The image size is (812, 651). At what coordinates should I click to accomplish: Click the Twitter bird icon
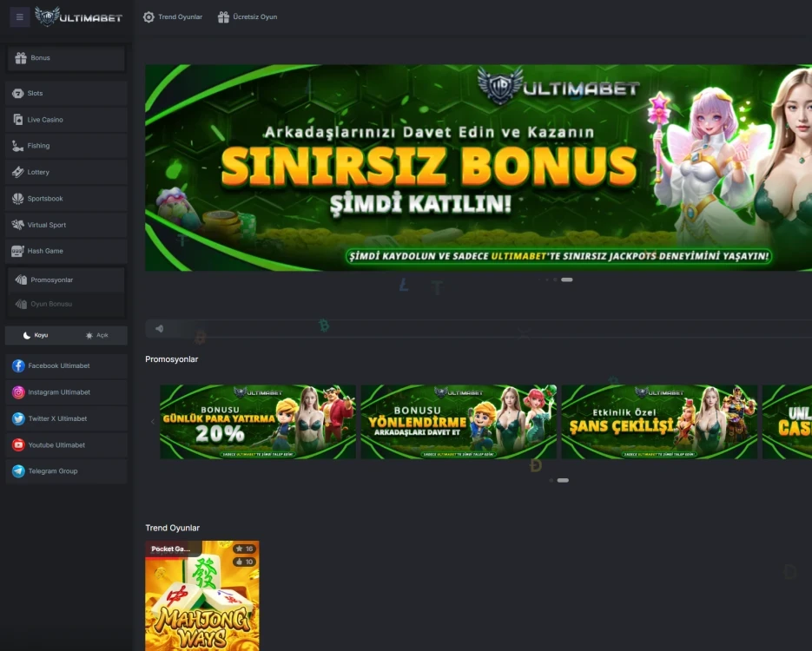click(18, 418)
